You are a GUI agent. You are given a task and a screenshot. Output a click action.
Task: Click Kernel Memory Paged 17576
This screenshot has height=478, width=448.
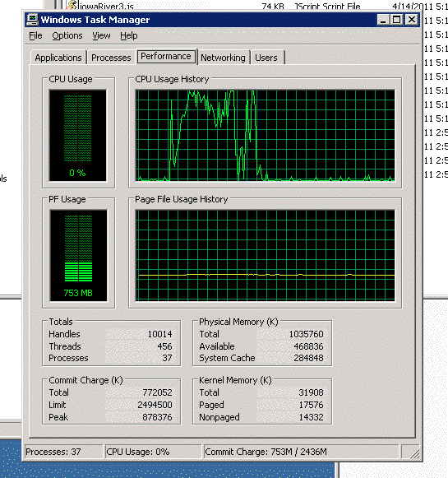click(x=311, y=405)
